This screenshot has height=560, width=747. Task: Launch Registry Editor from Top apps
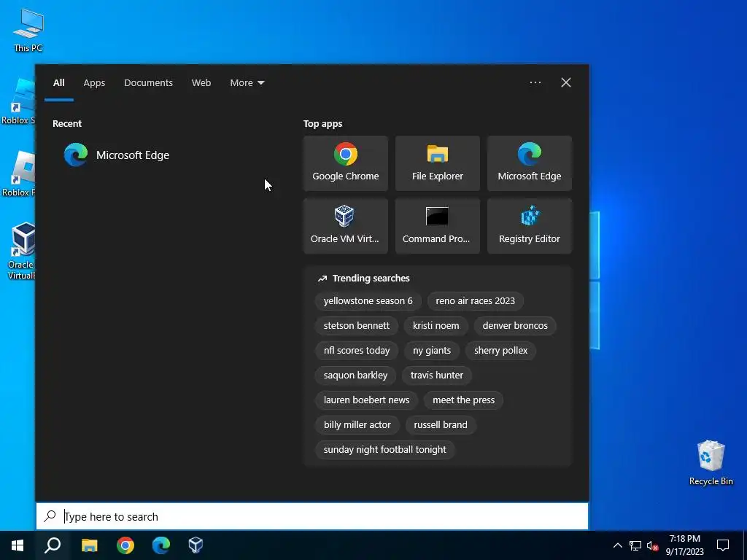(530, 226)
